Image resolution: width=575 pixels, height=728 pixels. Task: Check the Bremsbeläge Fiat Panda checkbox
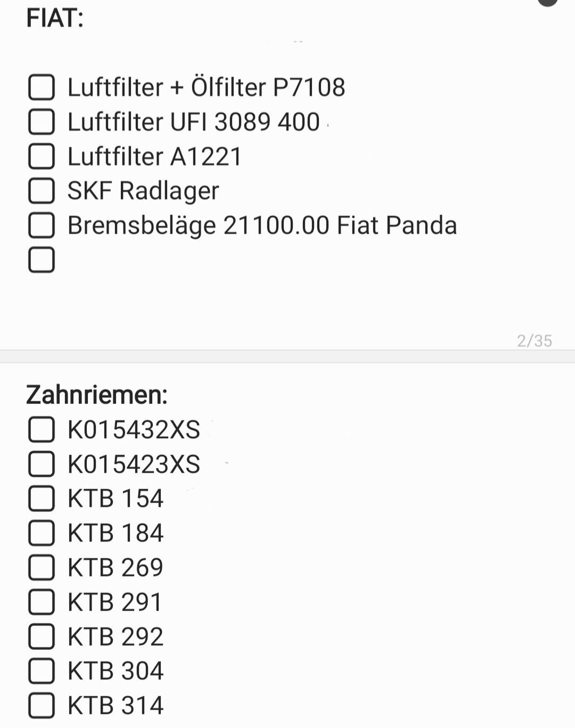[42, 225]
